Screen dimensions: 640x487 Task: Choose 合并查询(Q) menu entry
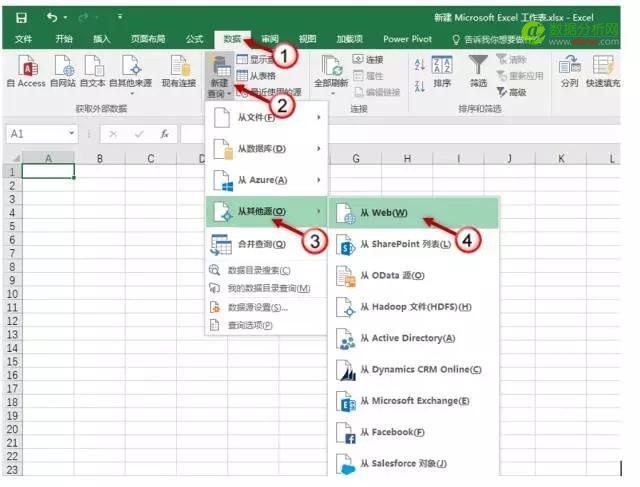[267, 244]
